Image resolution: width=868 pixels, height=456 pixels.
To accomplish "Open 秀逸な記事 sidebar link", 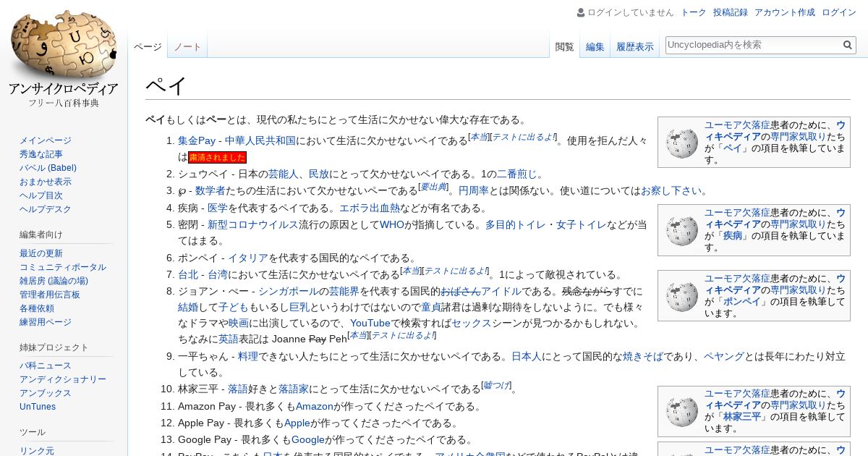I will pos(41,154).
